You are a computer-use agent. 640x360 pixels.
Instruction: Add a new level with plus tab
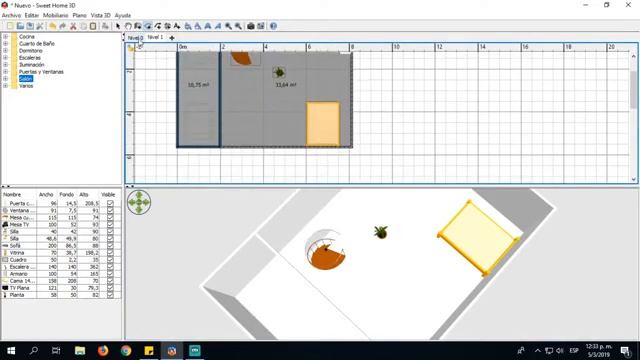tap(172, 38)
